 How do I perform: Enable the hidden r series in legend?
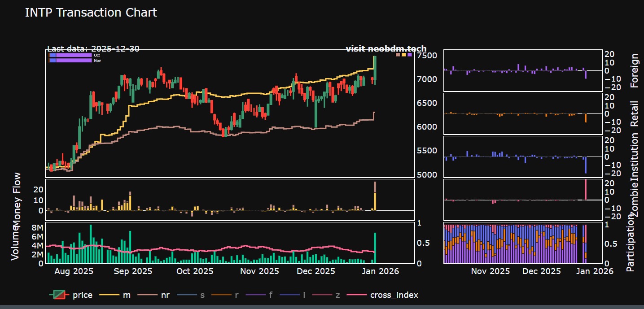228,295
